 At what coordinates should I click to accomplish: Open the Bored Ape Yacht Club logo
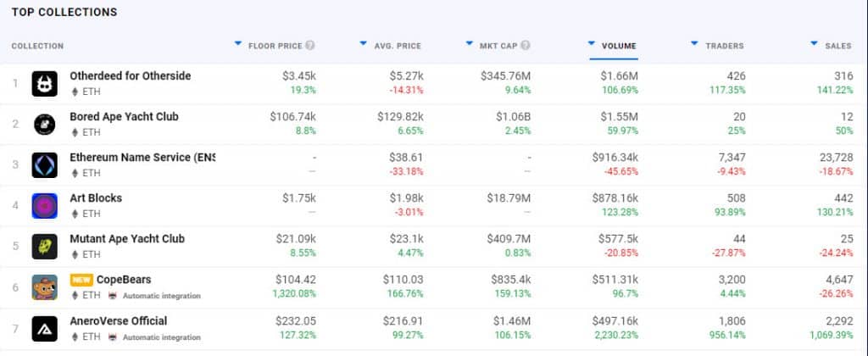(x=44, y=125)
